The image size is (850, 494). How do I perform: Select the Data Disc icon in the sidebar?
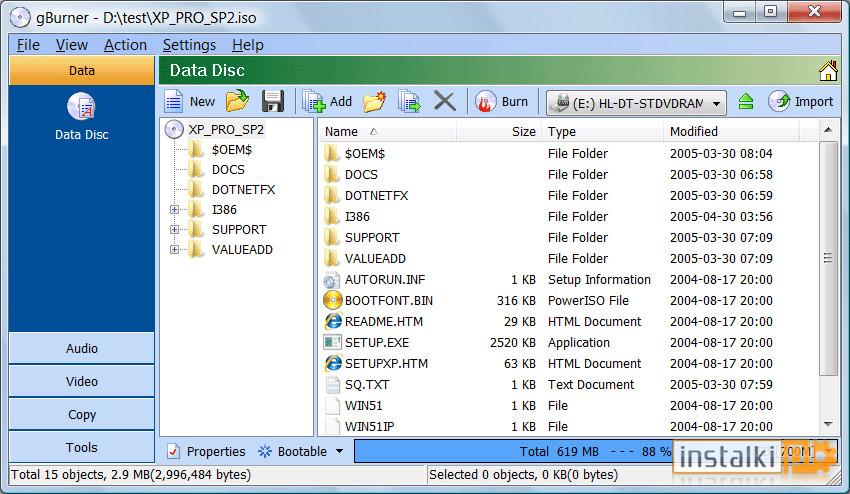click(81, 106)
